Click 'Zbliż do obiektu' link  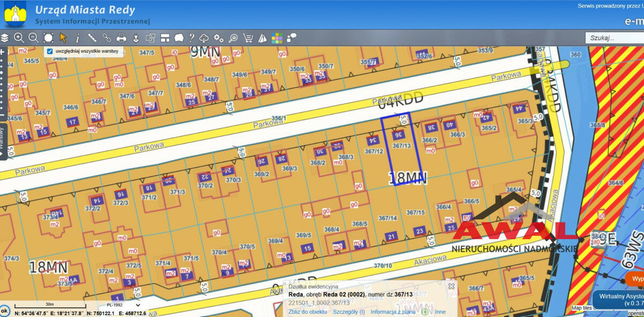coord(308,312)
